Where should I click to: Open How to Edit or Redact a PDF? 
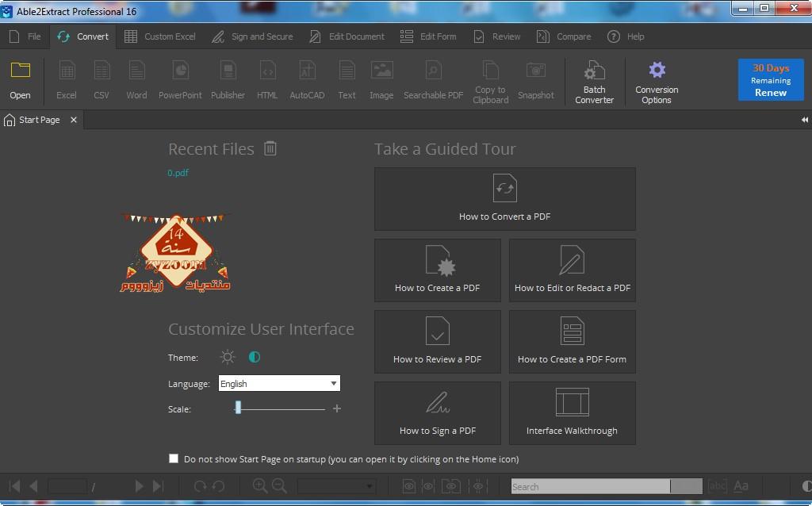coord(573,270)
